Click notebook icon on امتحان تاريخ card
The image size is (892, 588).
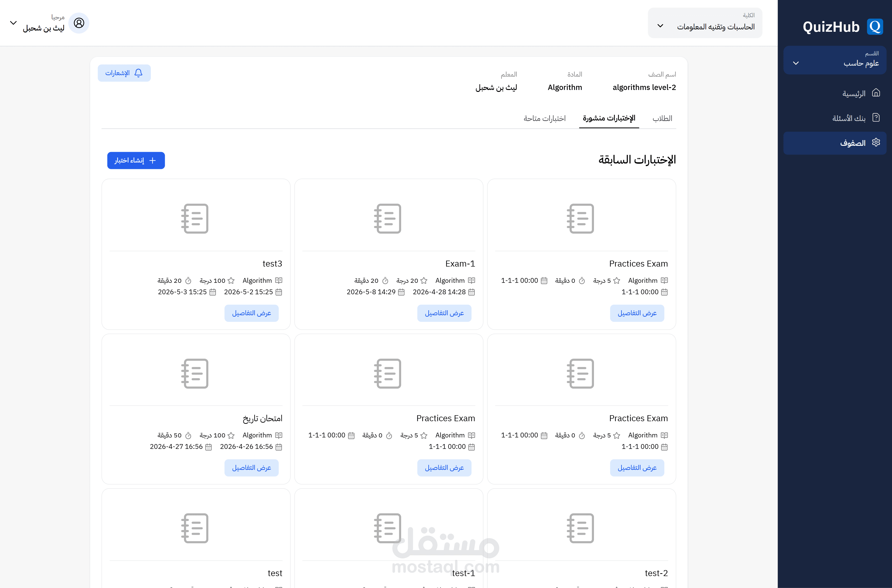click(195, 373)
